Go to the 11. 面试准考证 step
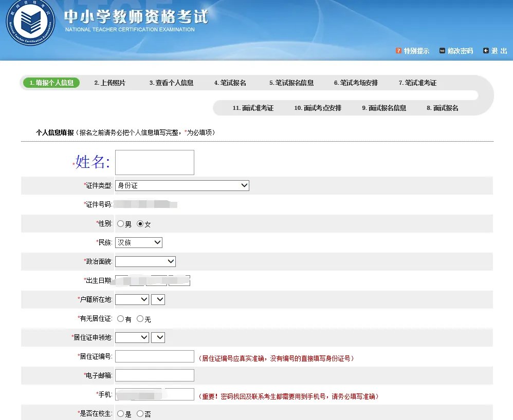This screenshot has width=513, height=420. [254, 108]
